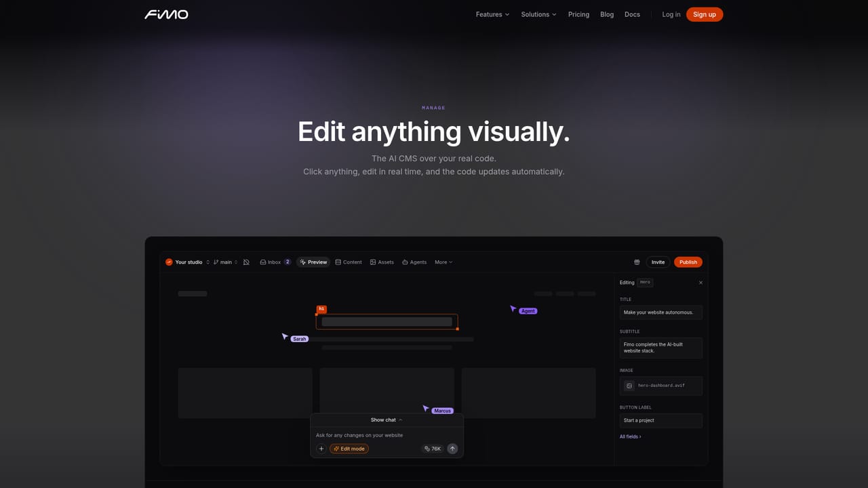Expand All fields in the Editing panel
Viewport: 868px width, 488px height.
[x=630, y=436]
